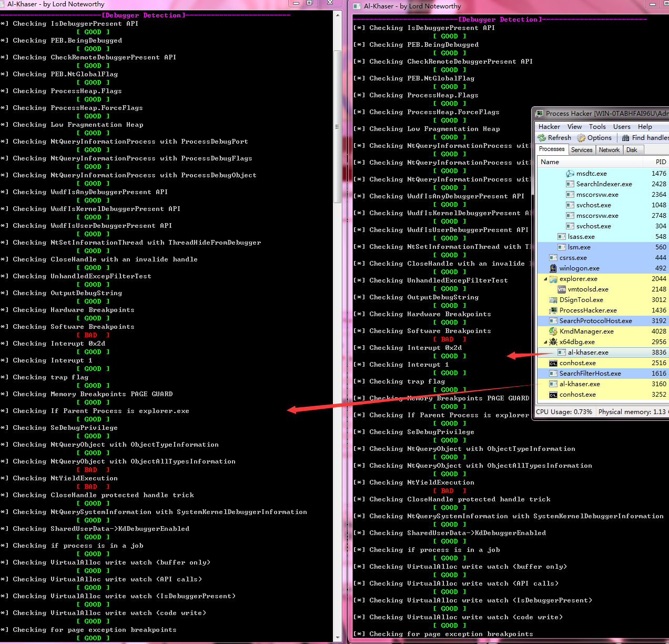The height and width of the screenshot is (644, 669).
Task: Click PID cell 2956 for x64dbg.exe
Action: (x=658, y=342)
